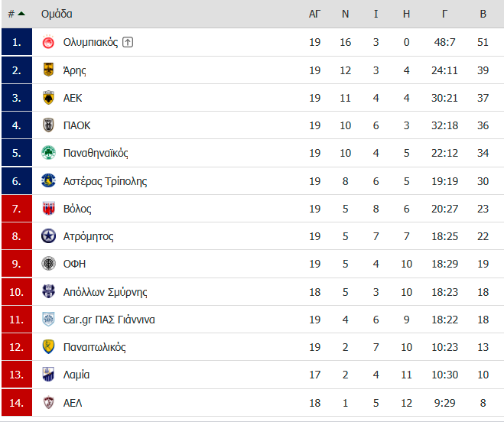The width and height of the screenshot is (504, 422).
Task: Click the Άρης team logo
Action: tap(48, 70)
